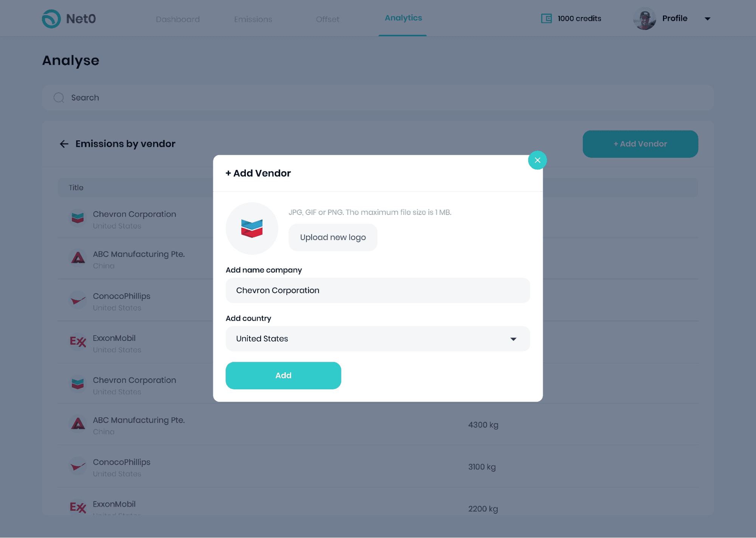Click the ABC Manufacturing logo beside 4300 kg

pyautogui.click(x=78, y=424)
